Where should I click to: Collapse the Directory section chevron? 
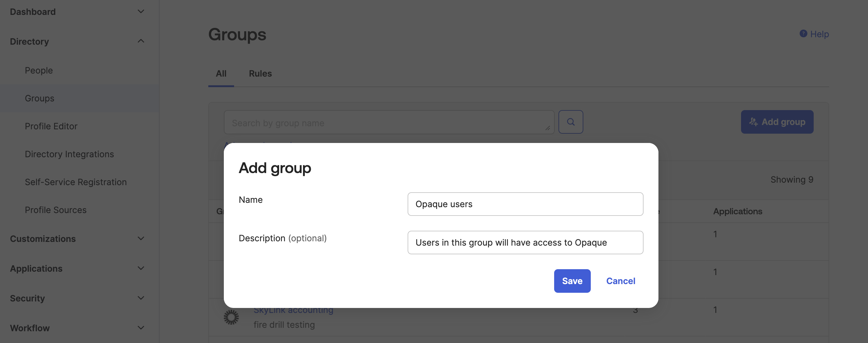(141, 41)
